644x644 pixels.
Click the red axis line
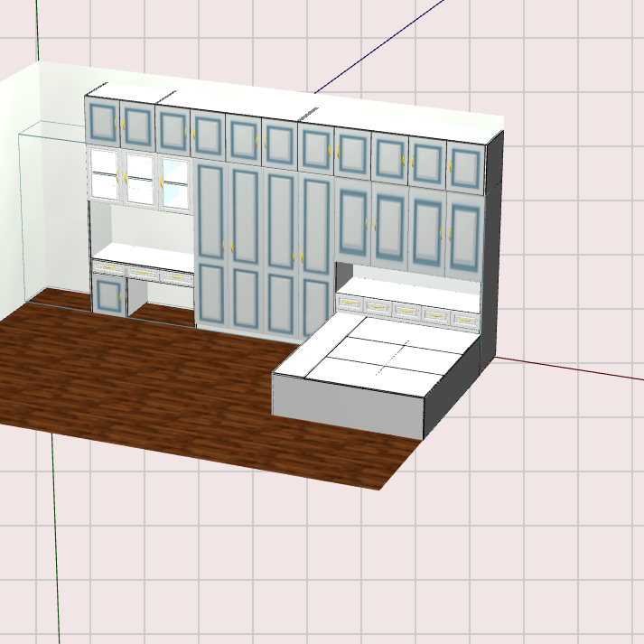(x=578, y=369)
